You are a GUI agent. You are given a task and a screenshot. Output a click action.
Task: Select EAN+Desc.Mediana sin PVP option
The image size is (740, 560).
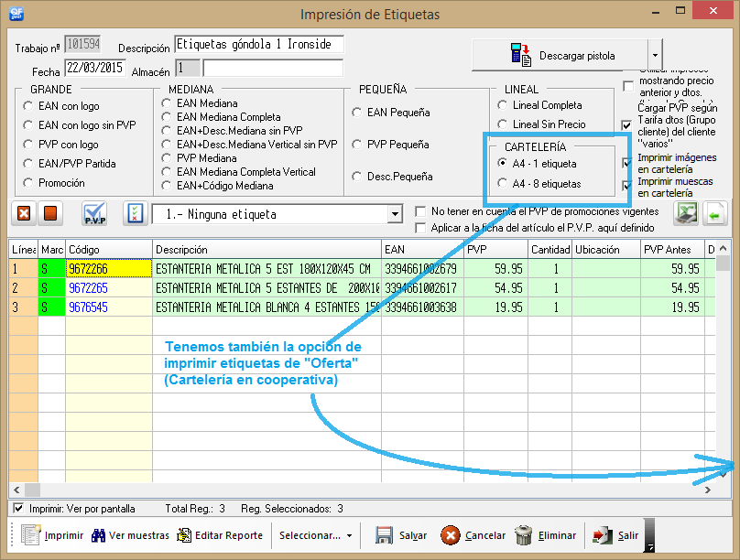tap(166, 130)
